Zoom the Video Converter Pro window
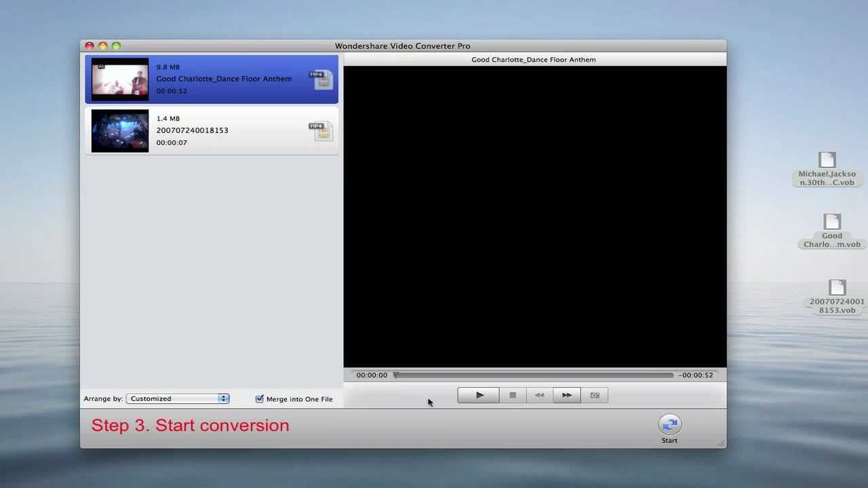This screenshot has height=488, width=868. [x=117, y=46]
